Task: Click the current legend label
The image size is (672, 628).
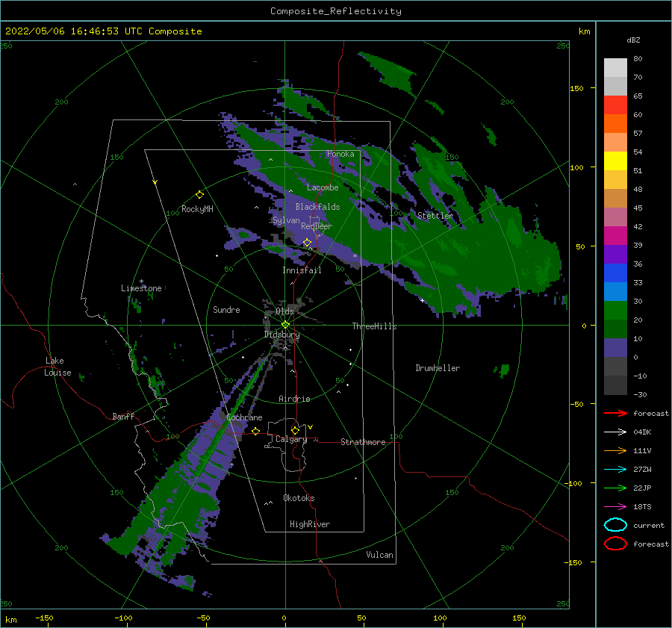Action: click(649, 526)
